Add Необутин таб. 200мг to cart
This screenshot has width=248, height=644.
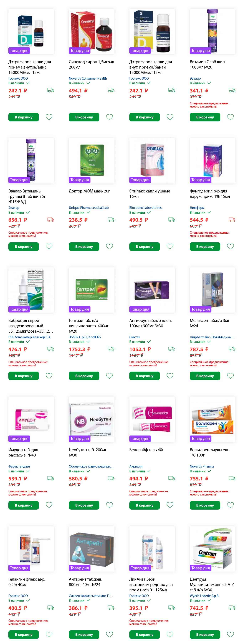[84, 505]
